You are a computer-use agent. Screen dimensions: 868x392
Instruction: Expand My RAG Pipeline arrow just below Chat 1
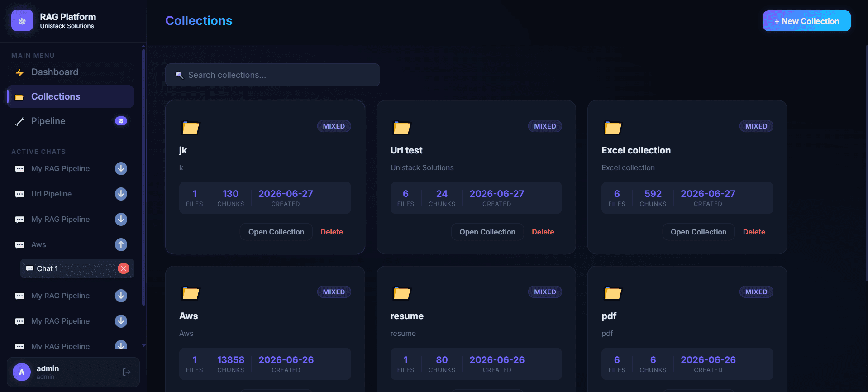coord(121,296)
